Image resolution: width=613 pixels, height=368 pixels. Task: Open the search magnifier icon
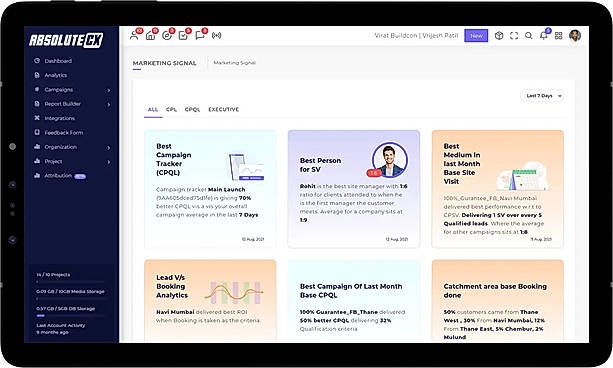click(x=529, y=36)
